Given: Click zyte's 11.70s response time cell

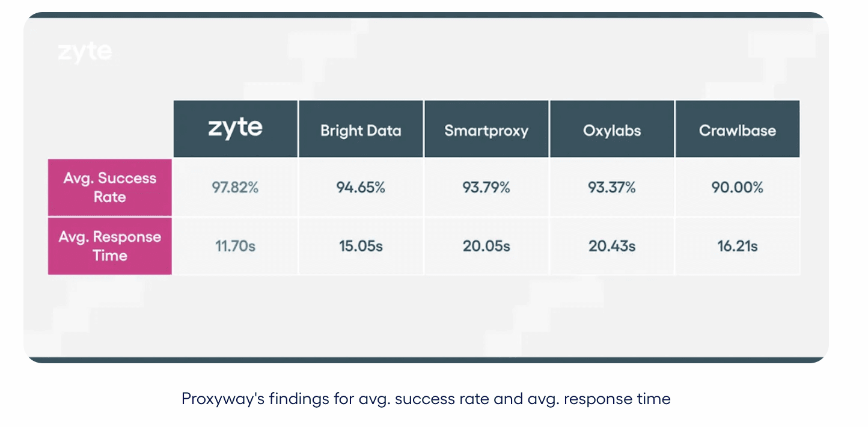Looking at the screenshot, I should click(235, 246).
